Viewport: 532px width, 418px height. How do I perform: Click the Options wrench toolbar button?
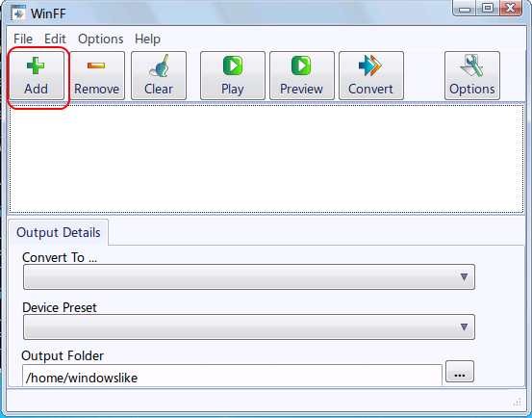tap(472, 76)
